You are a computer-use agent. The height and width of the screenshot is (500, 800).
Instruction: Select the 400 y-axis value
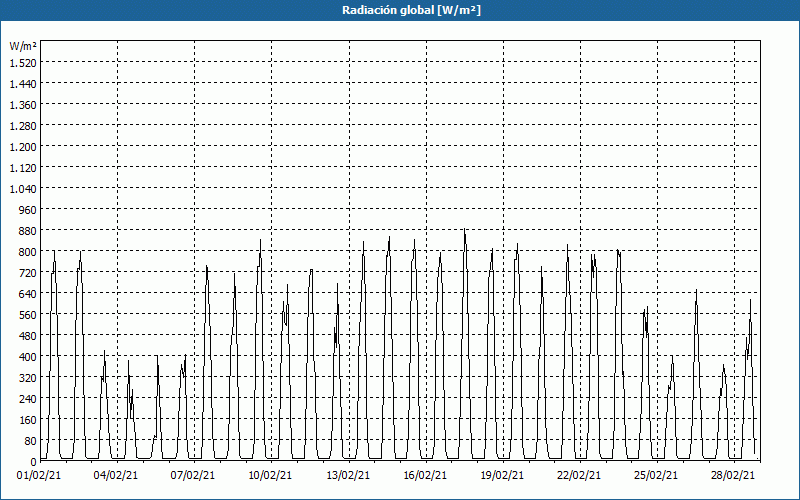[28, 357]
